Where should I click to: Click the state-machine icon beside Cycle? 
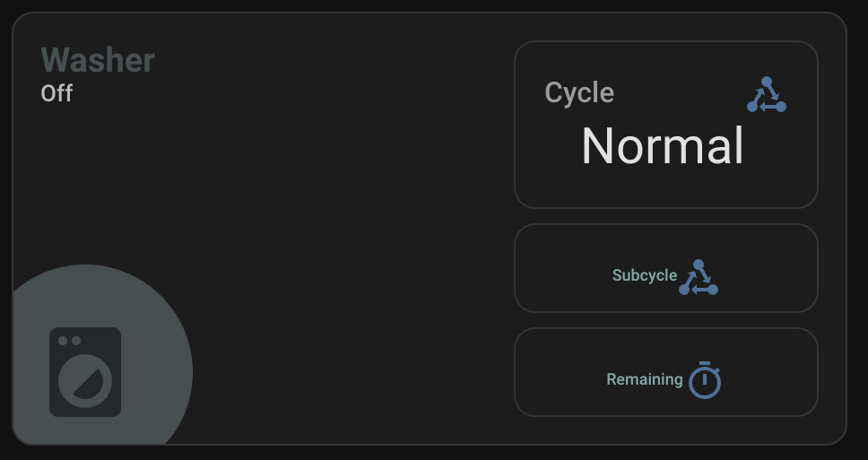click(x=766, y=95)
